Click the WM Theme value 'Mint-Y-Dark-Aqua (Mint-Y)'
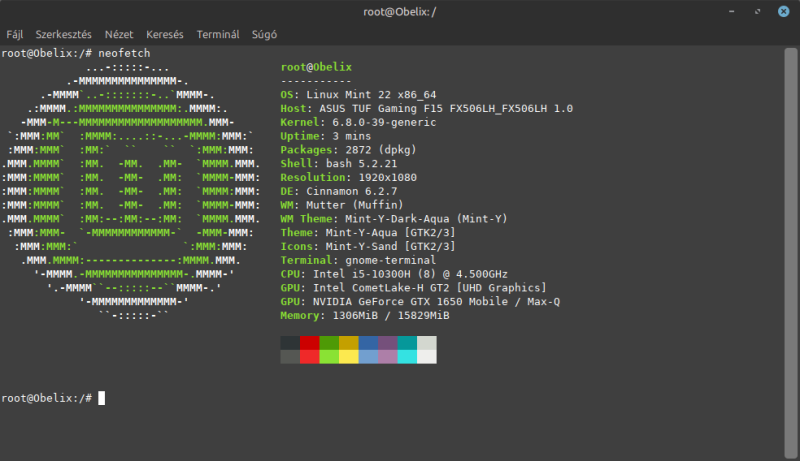 426,219
